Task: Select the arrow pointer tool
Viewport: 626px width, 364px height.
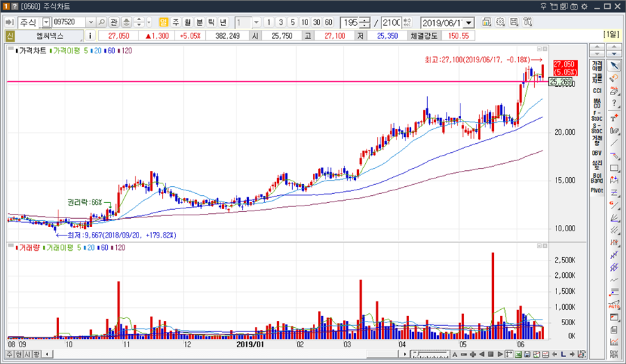Action: point(614,66)
